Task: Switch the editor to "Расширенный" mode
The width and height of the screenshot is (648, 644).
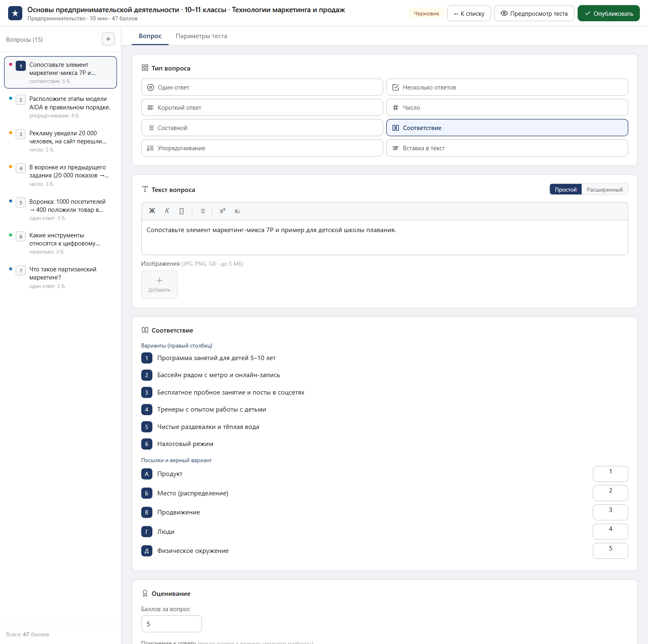Action: click(605, 190)
